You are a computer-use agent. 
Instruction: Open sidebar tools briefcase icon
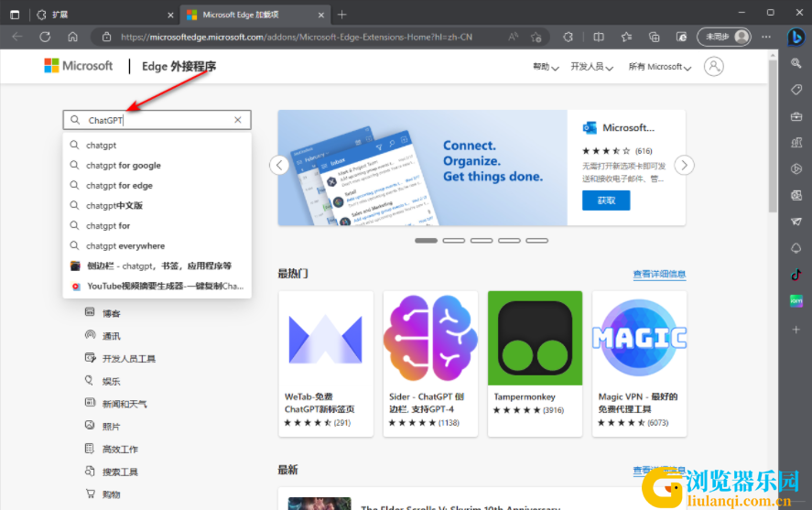click(796, 116)
